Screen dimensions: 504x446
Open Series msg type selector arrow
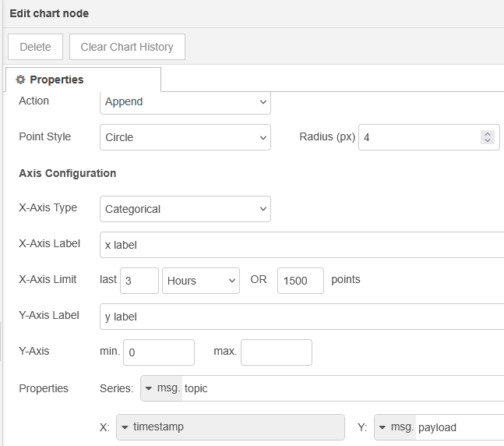click(149, 388)
